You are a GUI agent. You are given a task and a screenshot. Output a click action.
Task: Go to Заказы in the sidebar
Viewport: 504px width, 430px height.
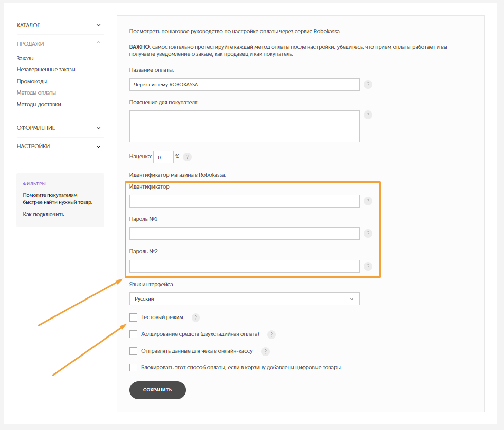25,58
